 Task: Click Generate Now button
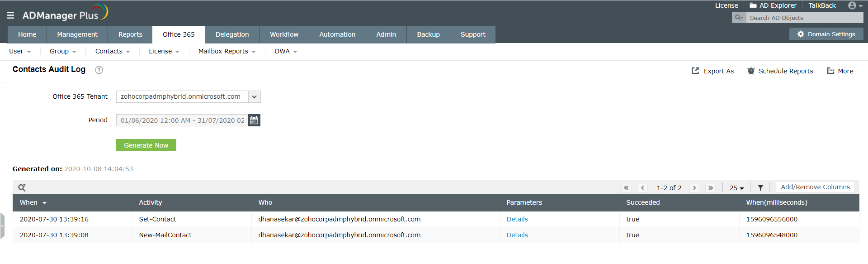click(146, 145)
